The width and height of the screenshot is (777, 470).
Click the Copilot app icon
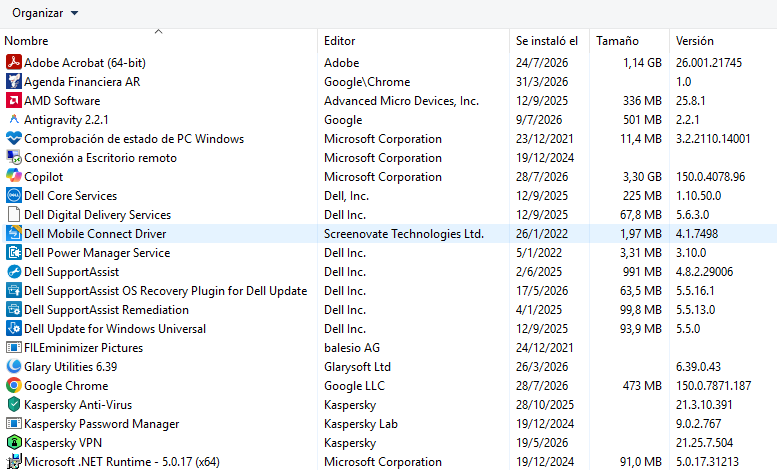pyautogui.click(x=14, y=176)
